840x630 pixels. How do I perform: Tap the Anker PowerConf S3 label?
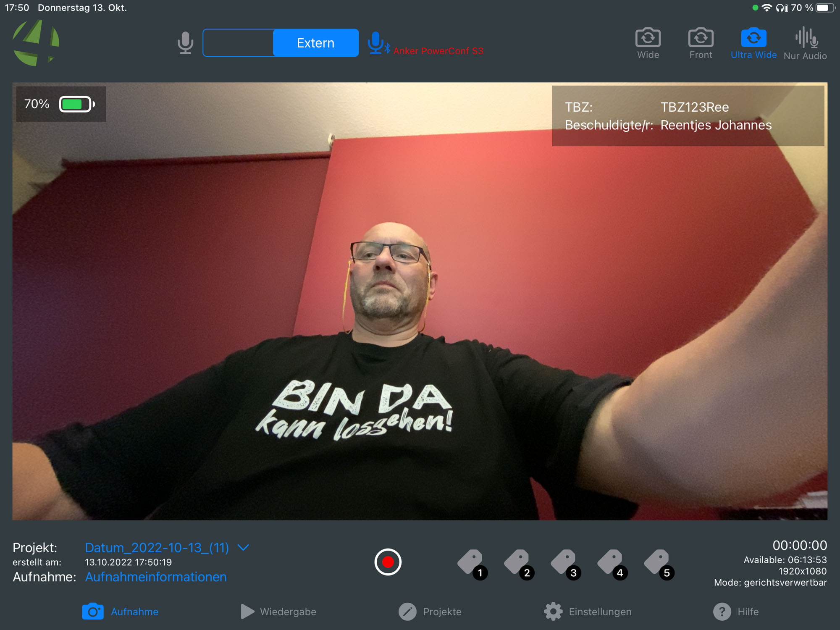coord(438,51)
